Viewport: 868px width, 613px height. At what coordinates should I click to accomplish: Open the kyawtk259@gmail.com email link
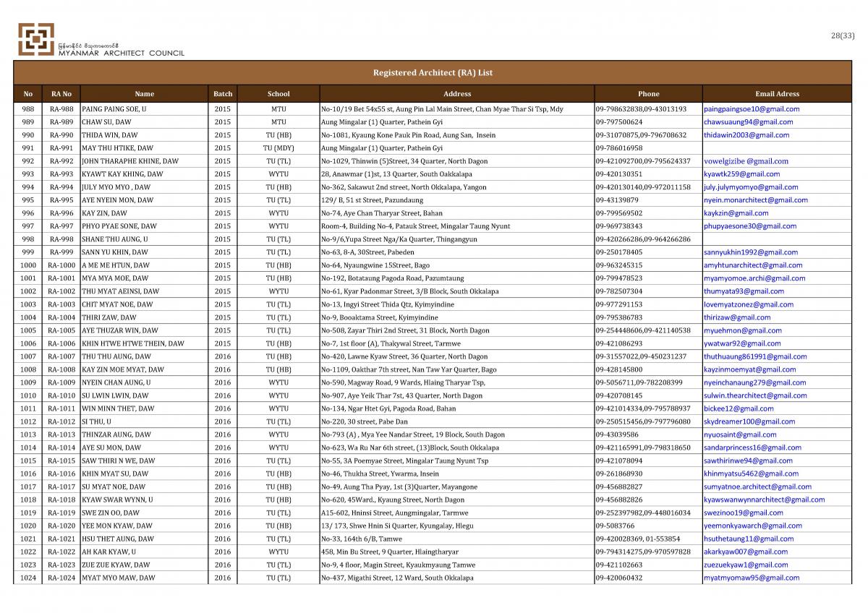741,174
